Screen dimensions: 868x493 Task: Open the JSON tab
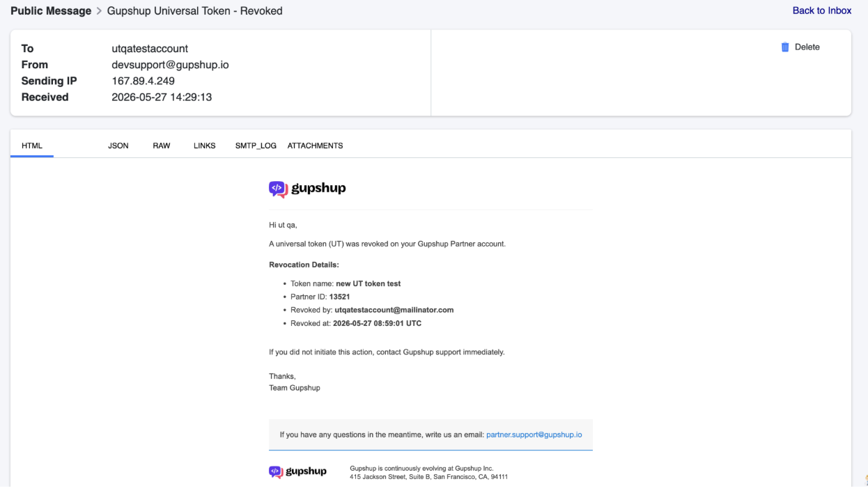(118, 146)
